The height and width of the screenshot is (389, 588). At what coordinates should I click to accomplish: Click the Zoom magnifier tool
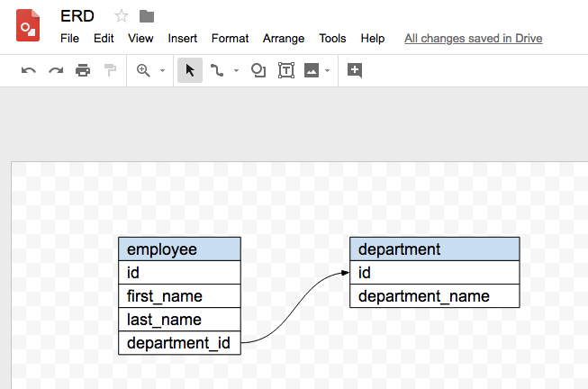pyautogui.click(x=143, y=70)
